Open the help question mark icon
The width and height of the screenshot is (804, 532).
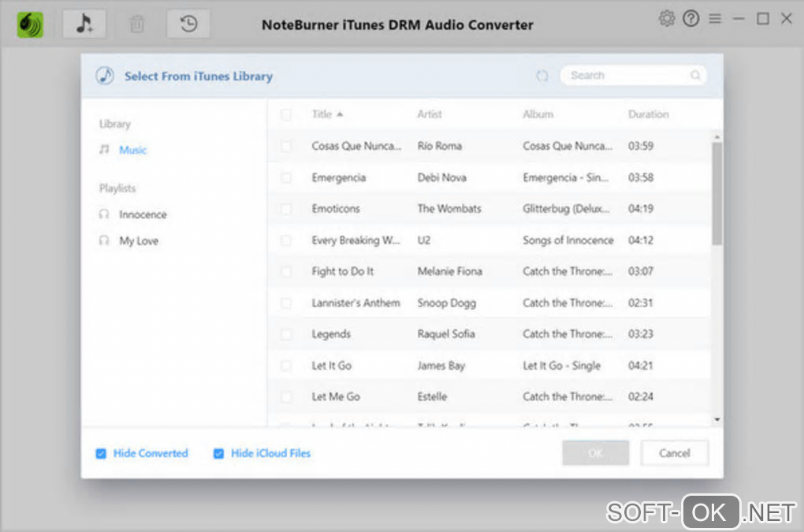(690, 19)
